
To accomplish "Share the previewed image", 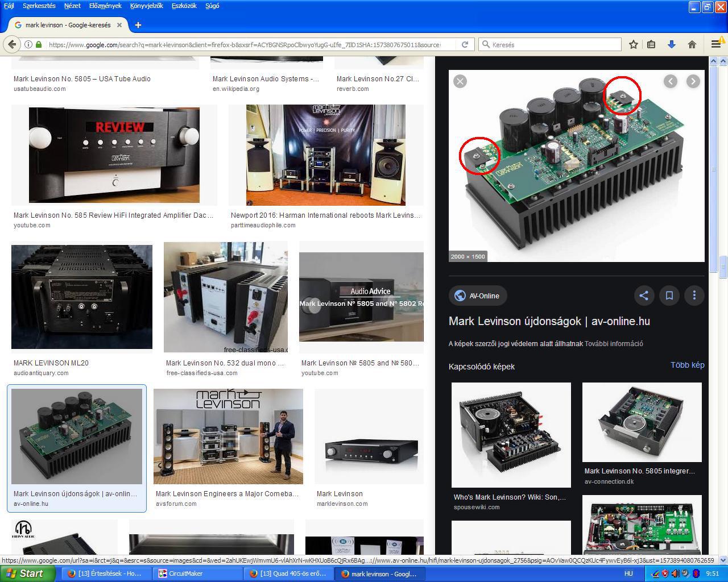I will pyautogui.click(x=644, y=296).
